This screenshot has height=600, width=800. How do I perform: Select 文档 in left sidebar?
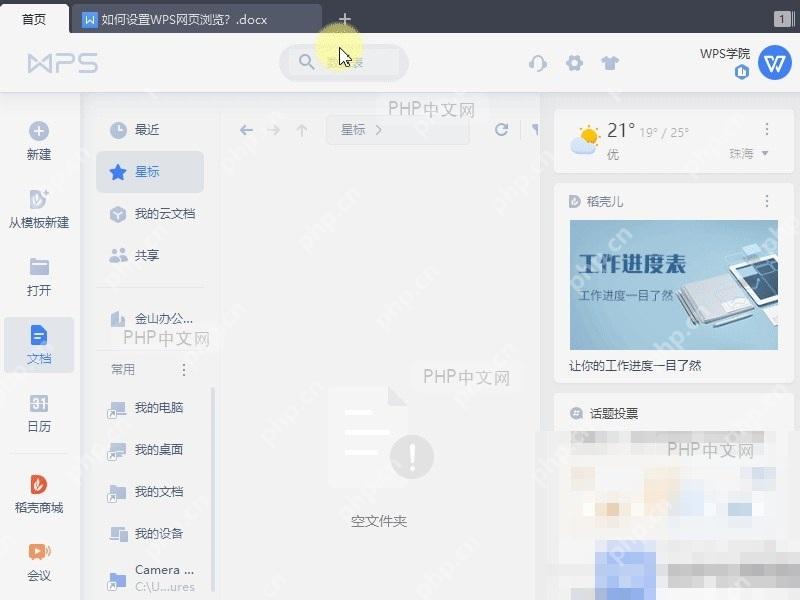[x=39, y=345]
